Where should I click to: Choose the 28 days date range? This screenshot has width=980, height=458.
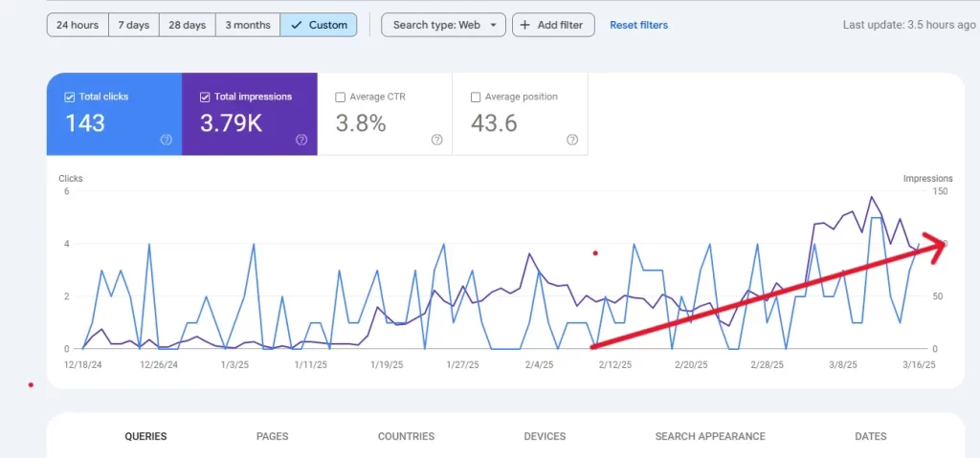tap(187, 25)
